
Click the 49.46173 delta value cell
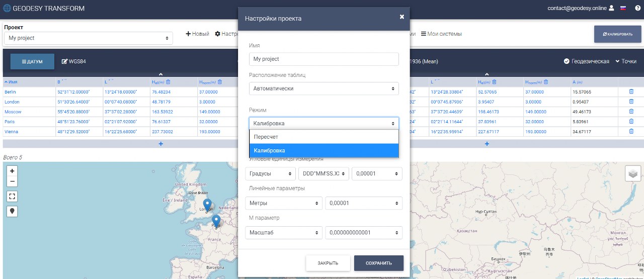[x=594, y=112]
